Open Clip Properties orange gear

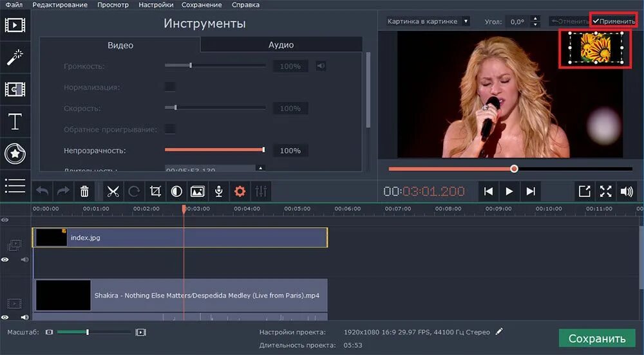pos(240,192)
